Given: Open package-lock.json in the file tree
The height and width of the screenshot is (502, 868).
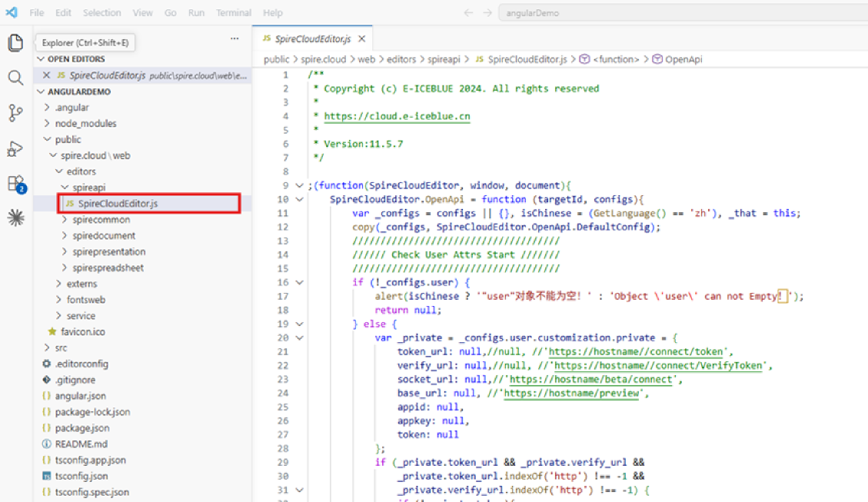Looking at the screenshot, I should click(92, 412).
